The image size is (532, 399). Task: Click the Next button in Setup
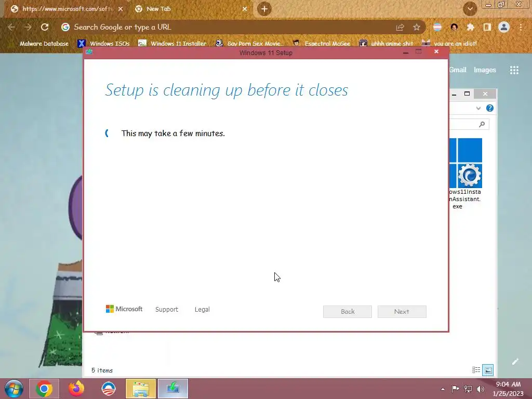pos(402,312)
